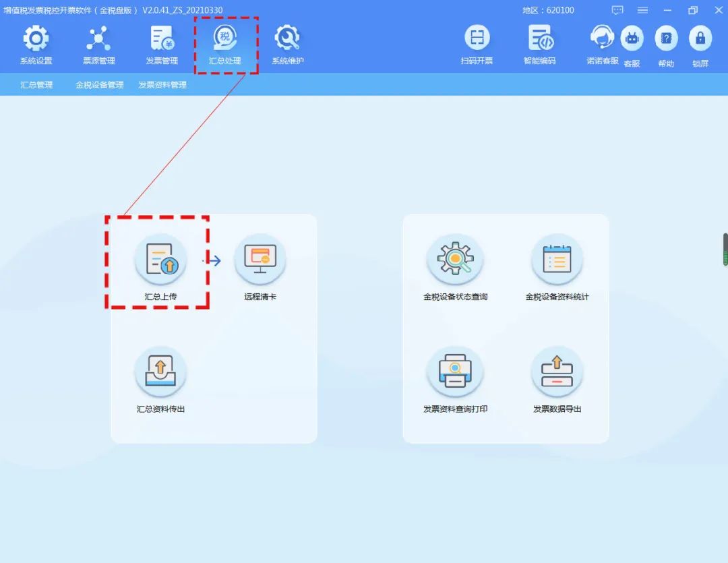Switch to 发票资料管理 submenu tab

[162, 85]
